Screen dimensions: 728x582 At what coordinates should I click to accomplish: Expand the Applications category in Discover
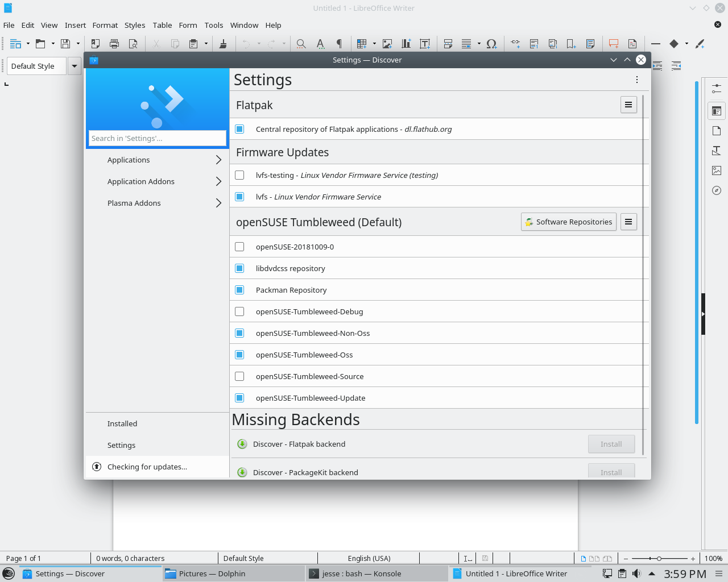coord(158,160)
